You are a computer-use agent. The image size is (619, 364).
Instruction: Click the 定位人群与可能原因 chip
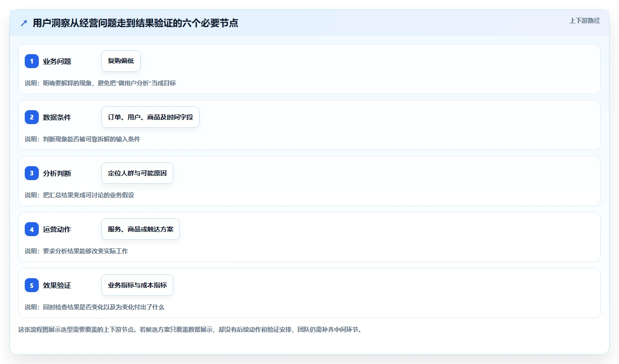point(137,173)
